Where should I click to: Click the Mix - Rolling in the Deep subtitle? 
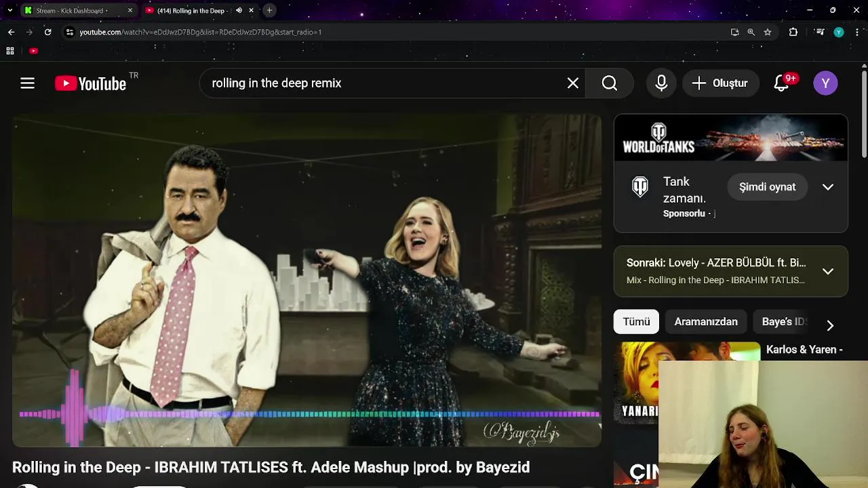[x=715, y=280]
